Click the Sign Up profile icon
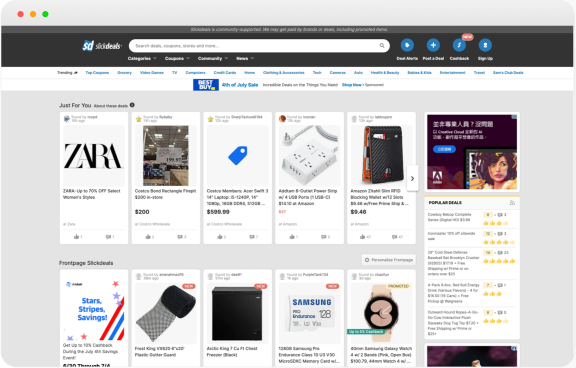The width and height of the screenshot is (576, 368). [x=485, y=45]
